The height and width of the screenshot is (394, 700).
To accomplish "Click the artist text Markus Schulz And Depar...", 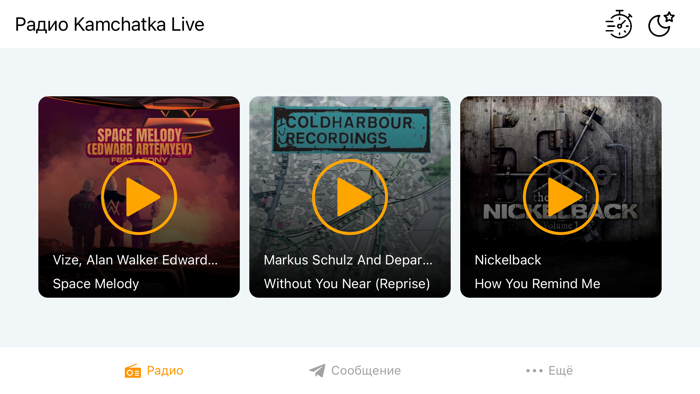I will 348,260.
